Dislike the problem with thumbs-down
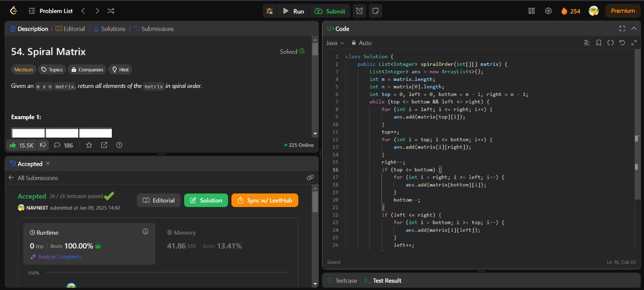 pyautogui.click(x=42, y=145)
